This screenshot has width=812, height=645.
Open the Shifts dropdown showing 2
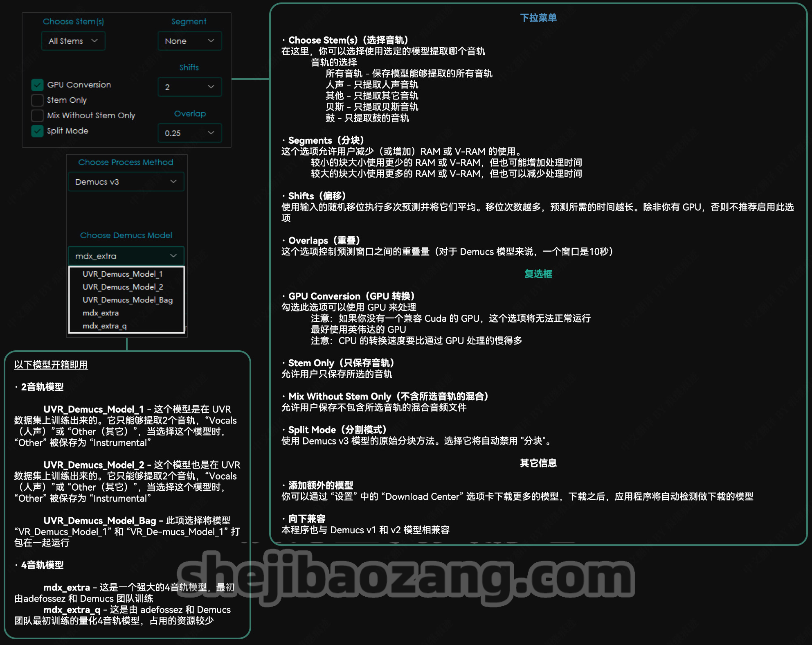190,87
